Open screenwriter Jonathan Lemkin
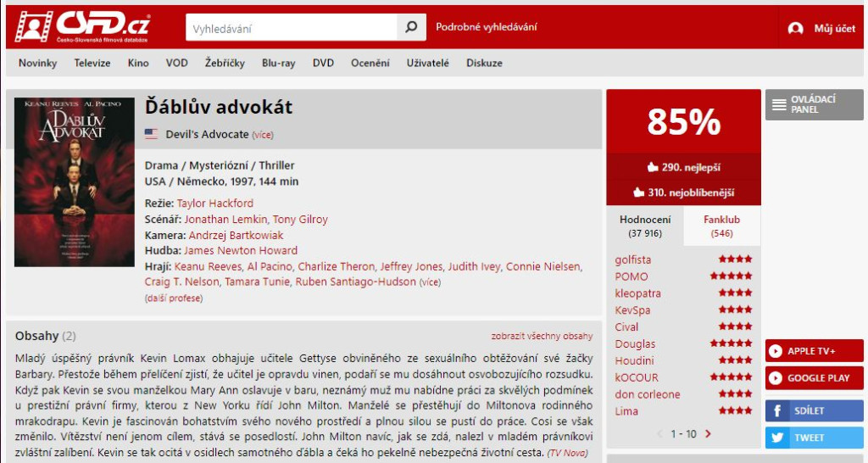Viewport: 868px width, 463px height. point(225,220)
